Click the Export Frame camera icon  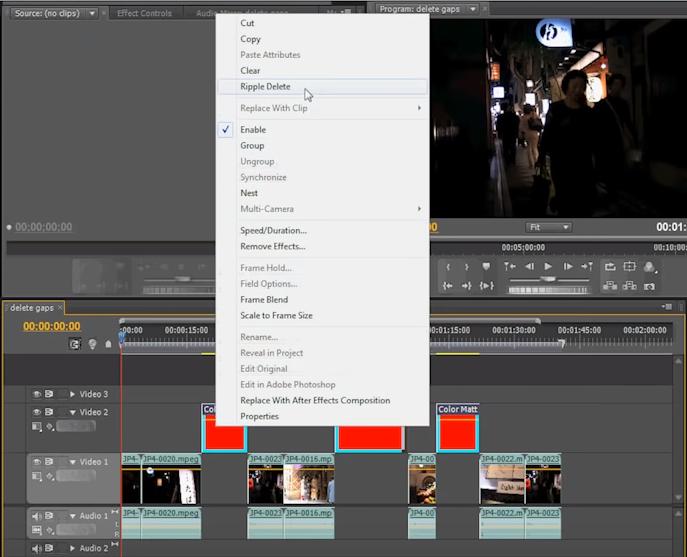650,286
